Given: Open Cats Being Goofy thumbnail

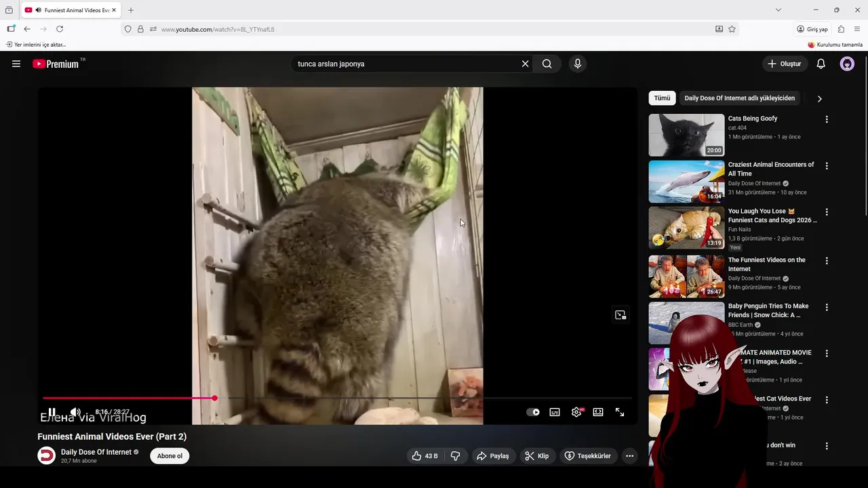Looking at the screenshot, I should coord(686,135).
